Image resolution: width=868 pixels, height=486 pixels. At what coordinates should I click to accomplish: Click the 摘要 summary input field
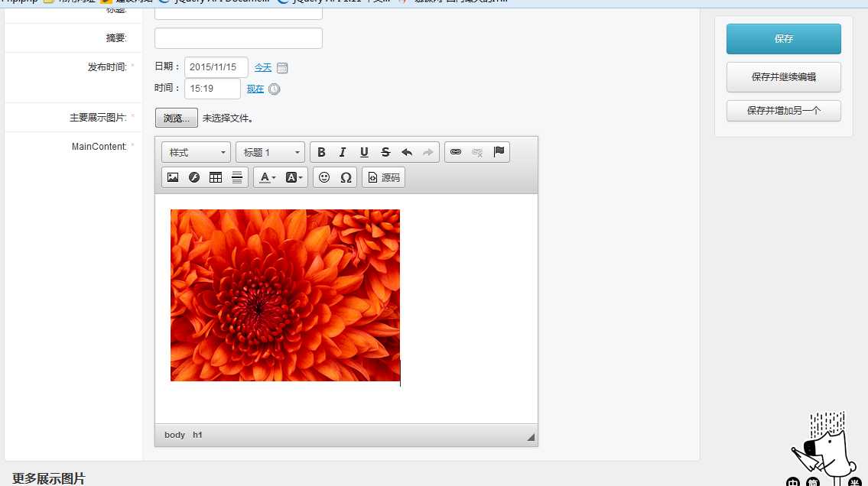coord(239,38)
